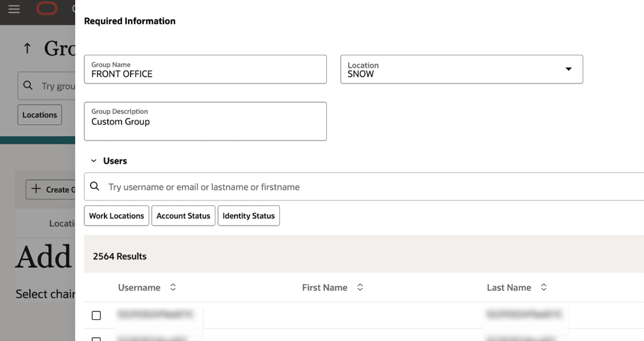Open the Location SNOW dropdown

(568, 69)
